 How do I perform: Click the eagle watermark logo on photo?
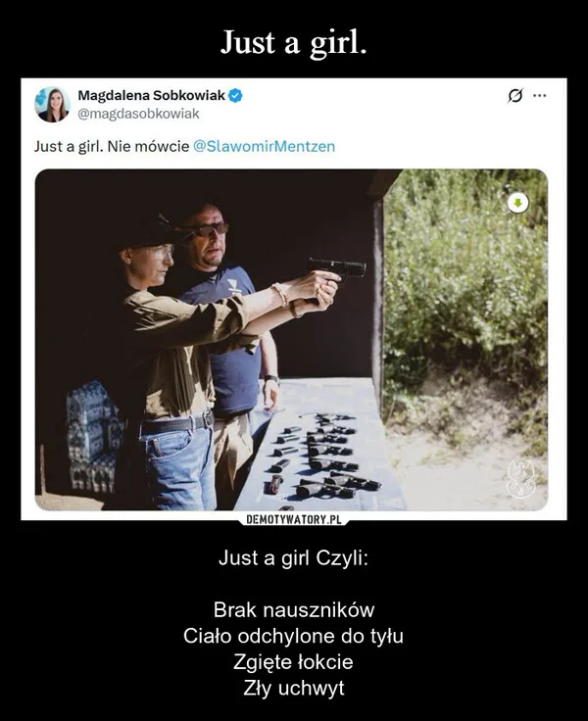[x=521, y=480]
